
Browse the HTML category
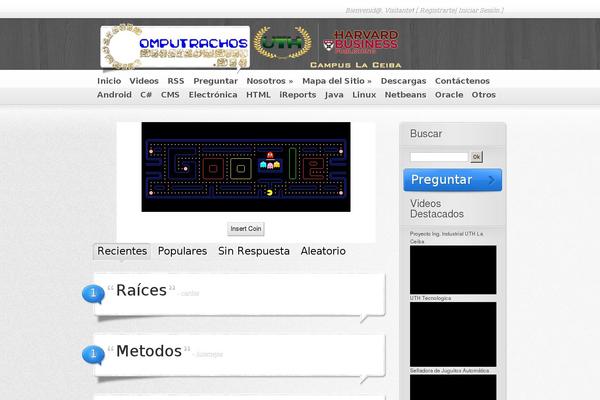[258, 95]
